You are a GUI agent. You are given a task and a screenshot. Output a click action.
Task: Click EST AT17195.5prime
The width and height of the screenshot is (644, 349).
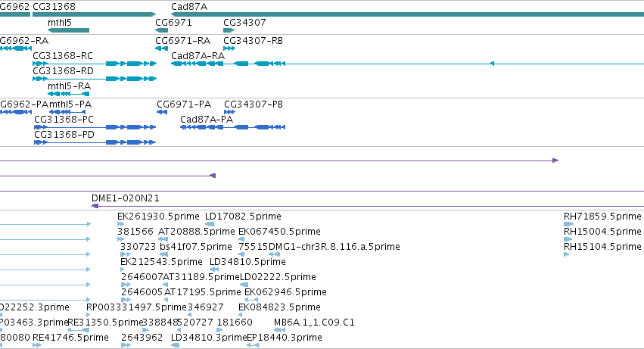point(203,292)
